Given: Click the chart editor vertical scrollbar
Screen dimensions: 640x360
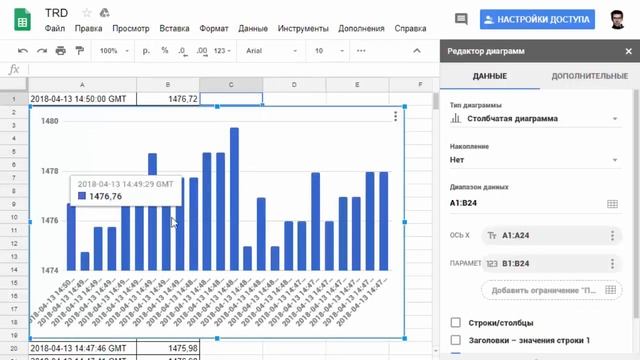Looking at the screenshot, I should [636, 203].
